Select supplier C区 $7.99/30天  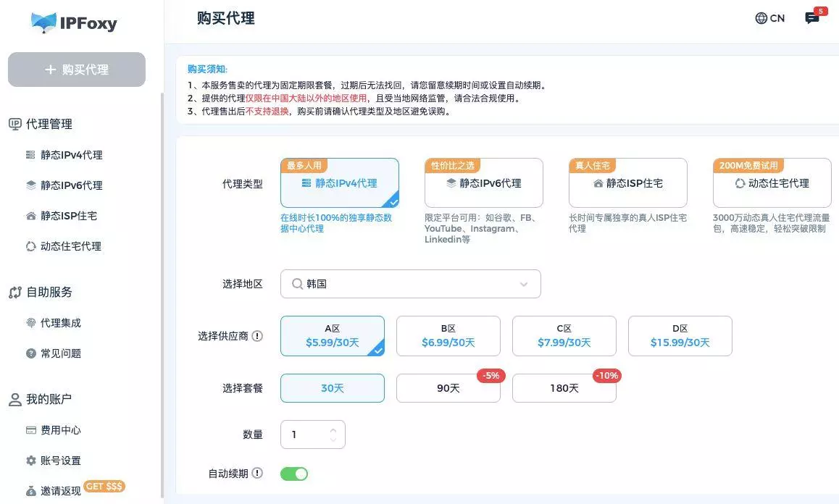pos(564,336)
